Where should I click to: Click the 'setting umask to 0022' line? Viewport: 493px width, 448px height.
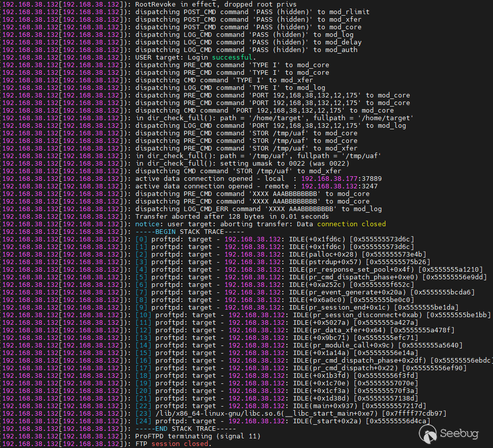coord(242,164)
